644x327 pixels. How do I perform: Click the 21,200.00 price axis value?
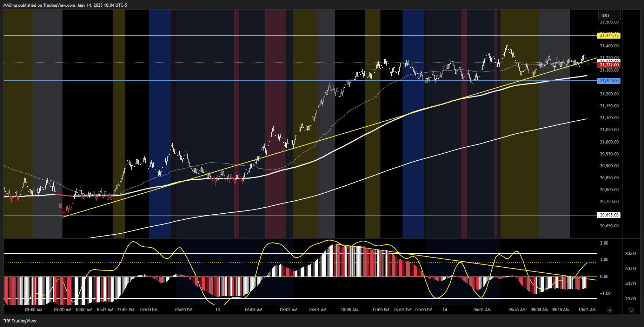[x=609, y=94]
